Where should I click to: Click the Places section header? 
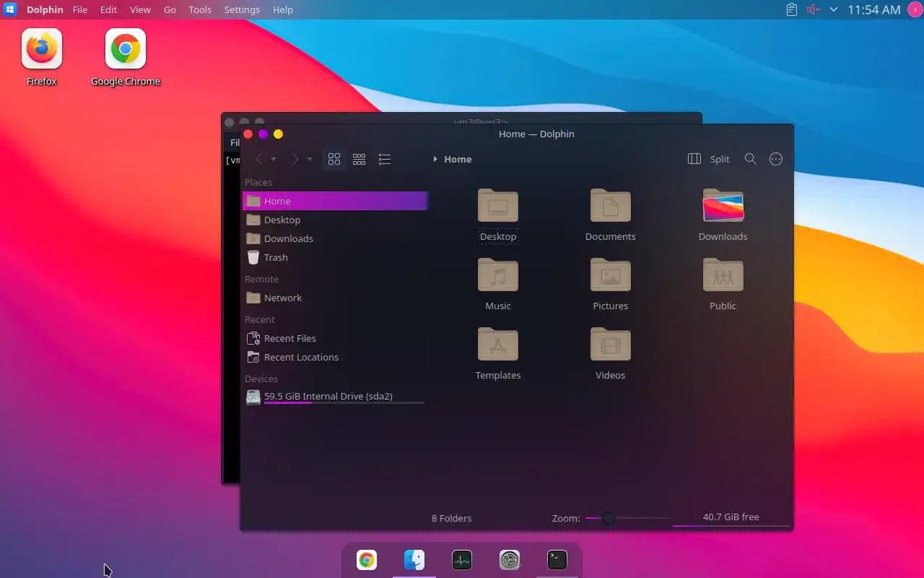[x=258, y=182]
